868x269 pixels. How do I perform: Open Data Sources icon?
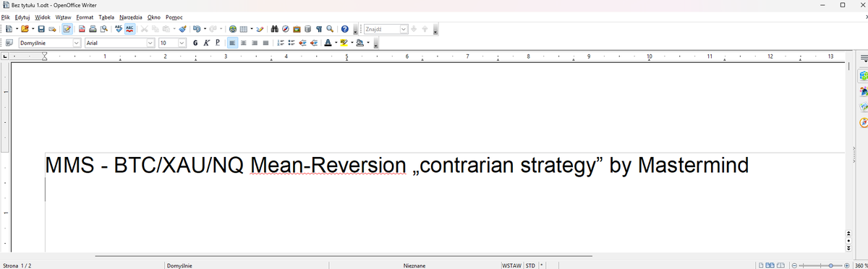tap(307, 29)
